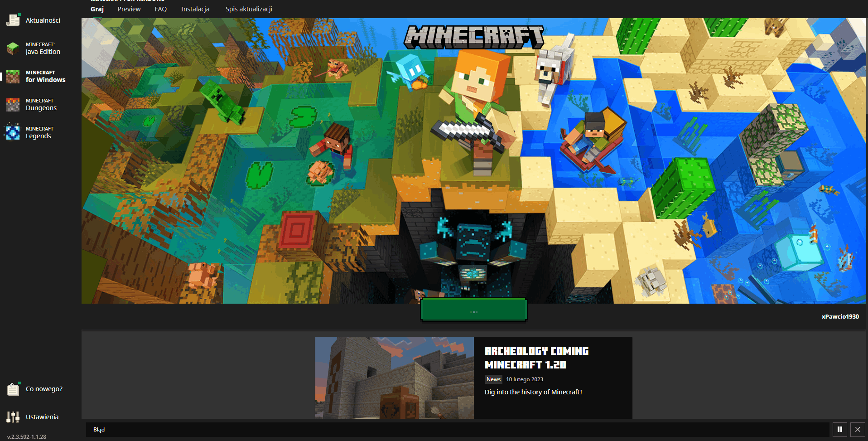This screenshot has height=441, width=868.
Task: Switch to the Graj tab
Action: [x=97, y=9]
